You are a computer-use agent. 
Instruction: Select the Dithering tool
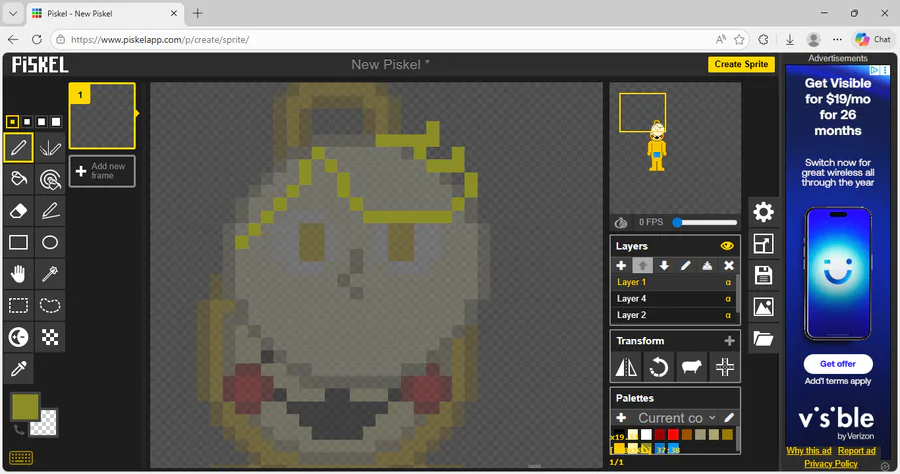(x=50, y=337)
